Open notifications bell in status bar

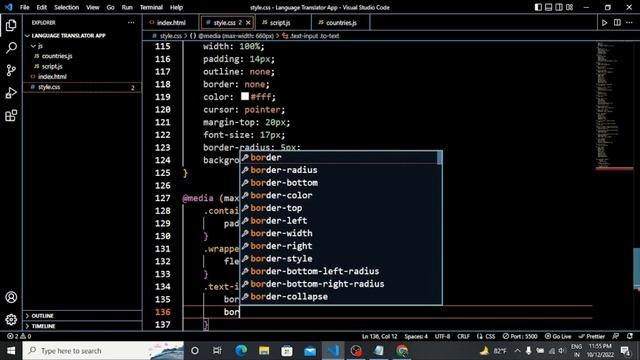point(630,336)
